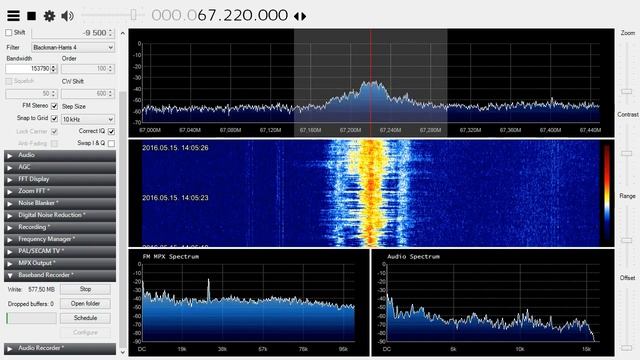This screenshot has height=360, width=640.
Task: Click the Bandwidth input field
Action: pos(28,69)
